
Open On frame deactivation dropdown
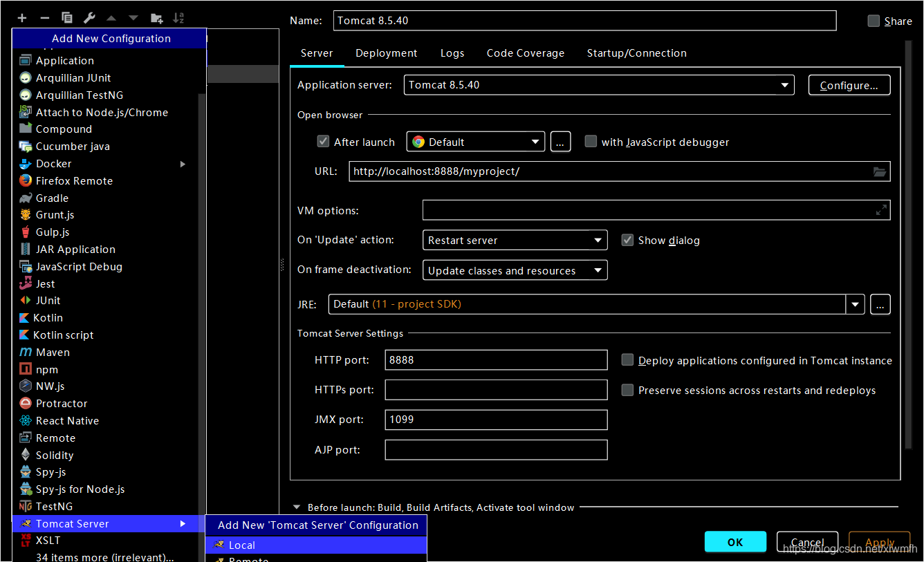515,270
